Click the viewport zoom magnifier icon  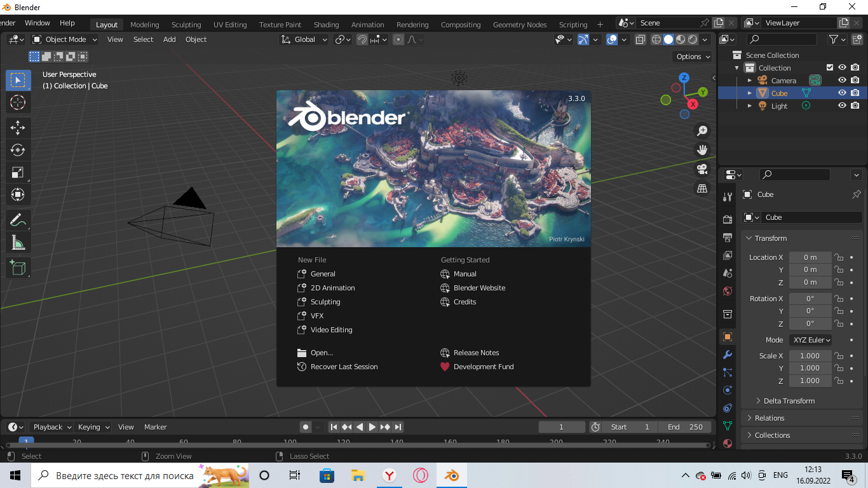(x=702, y=131)
